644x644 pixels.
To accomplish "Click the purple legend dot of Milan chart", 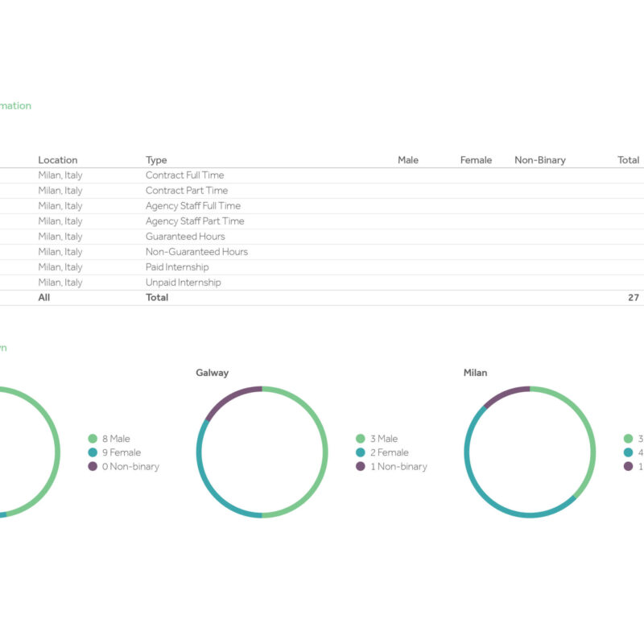I will [x=628, y=466].
